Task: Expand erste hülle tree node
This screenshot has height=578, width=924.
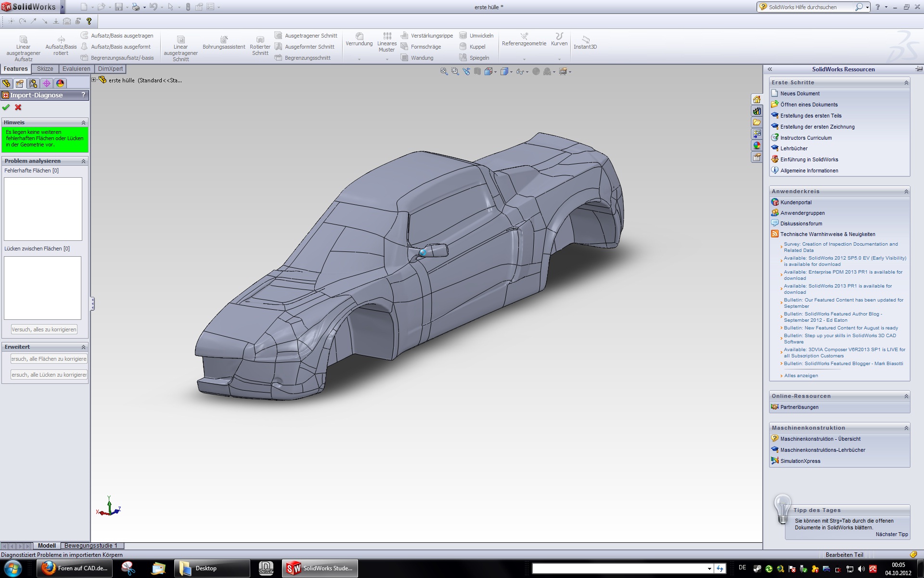Action: [x=94, y=80]
